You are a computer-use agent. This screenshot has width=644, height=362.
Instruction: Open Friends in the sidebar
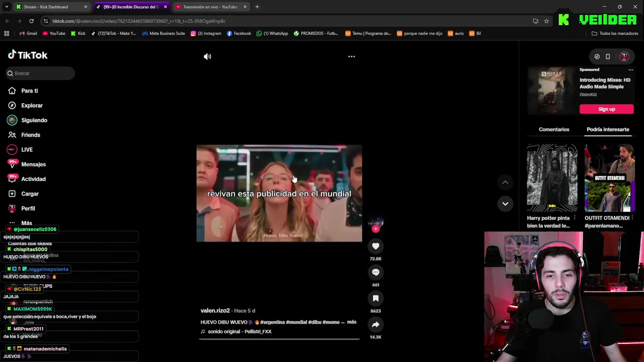coord(31,135)
